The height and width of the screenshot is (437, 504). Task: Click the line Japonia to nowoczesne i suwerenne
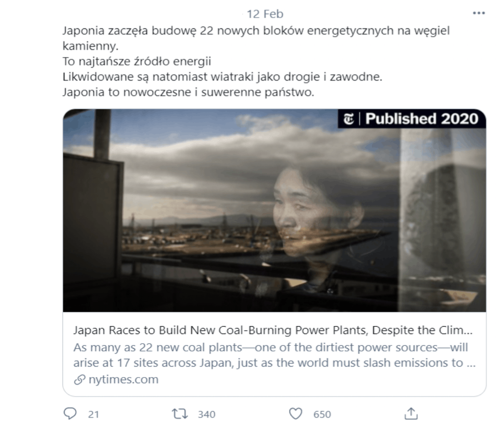tap(188, 92)
